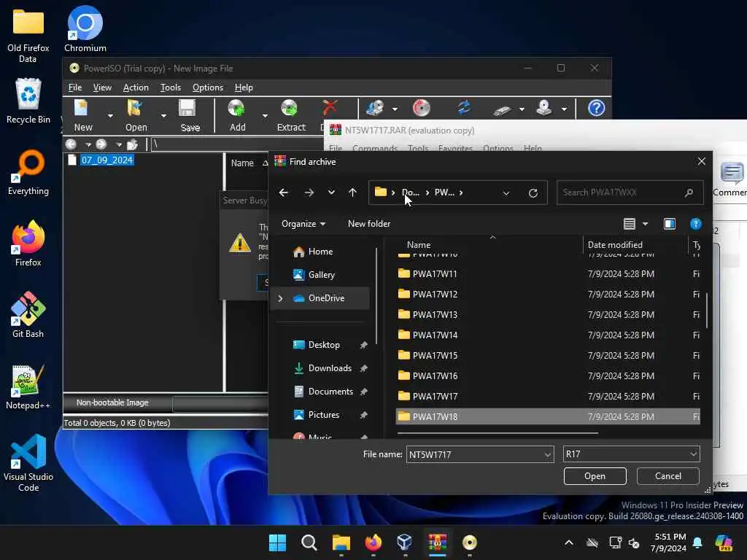Image resolution: width=747 pixels, height=560 pixels.
Task: Open the PowerISO File menu
Action: 75,87
